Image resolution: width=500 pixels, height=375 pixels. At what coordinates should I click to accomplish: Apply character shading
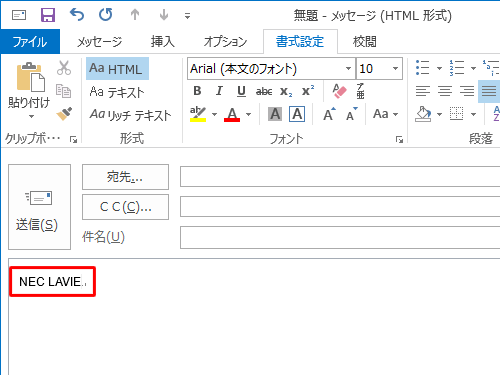point(275,114)
